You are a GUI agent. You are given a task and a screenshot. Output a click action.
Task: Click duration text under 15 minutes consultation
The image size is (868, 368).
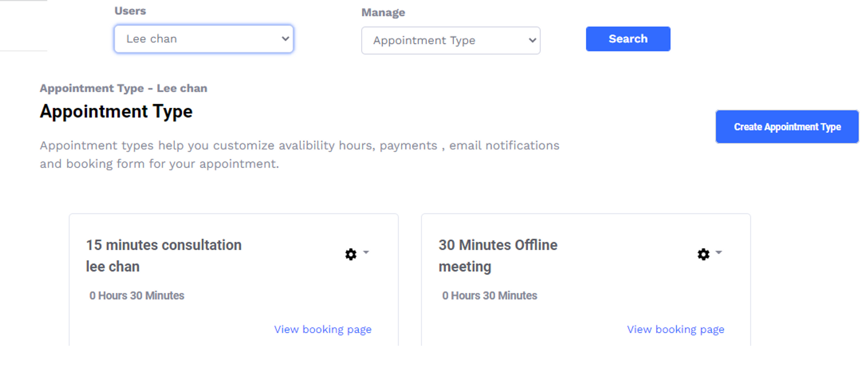[137, 295]
